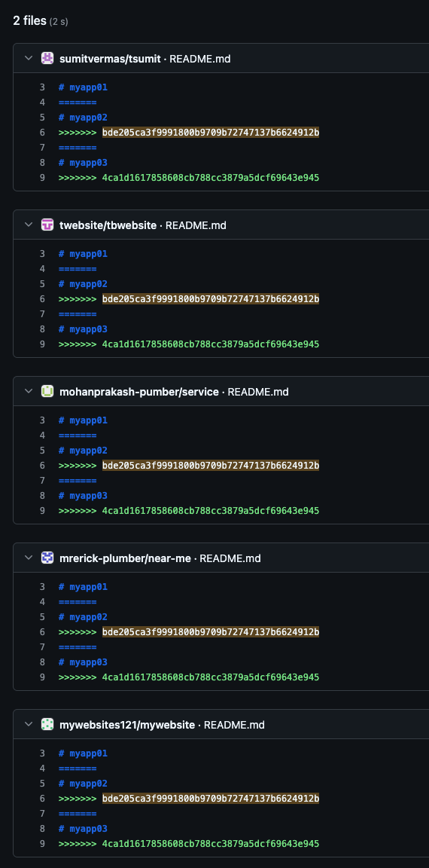Open README.md in mohanprakash-pumber/service
This screenshot has height=868, width=429.
(258, 392)
